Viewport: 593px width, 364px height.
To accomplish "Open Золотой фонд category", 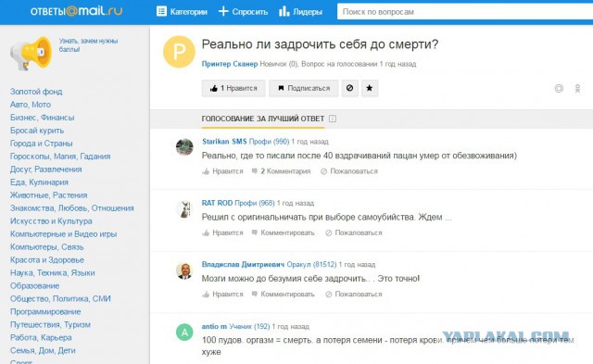I will tap(36, 92).
